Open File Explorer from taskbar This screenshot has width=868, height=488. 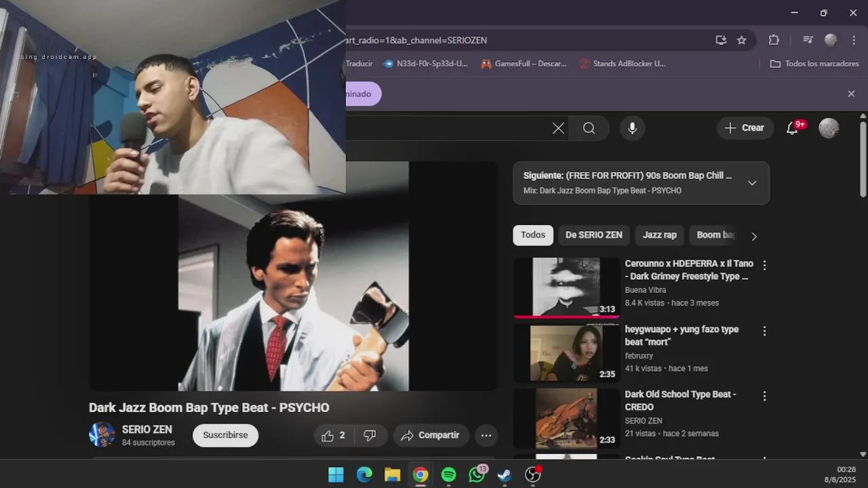(392, 474)
